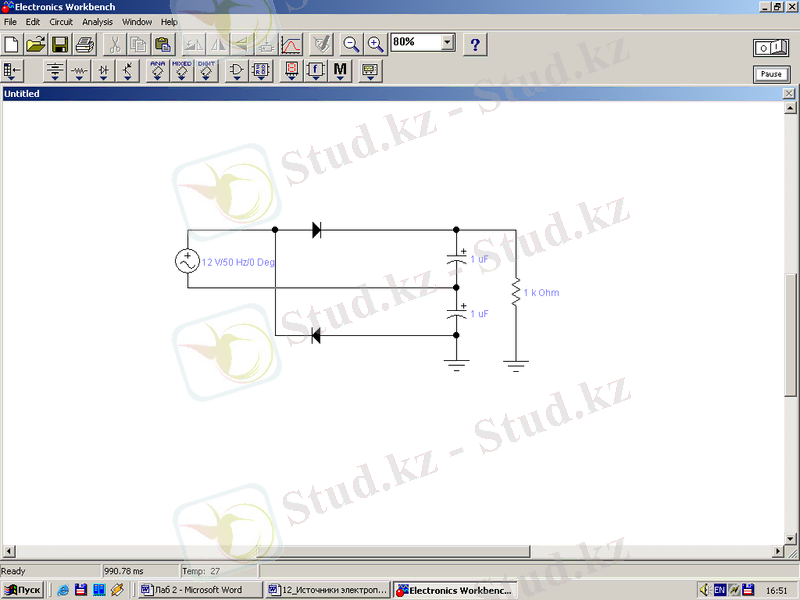
Task: Open the Diodes parts bin
Action: 104,70
